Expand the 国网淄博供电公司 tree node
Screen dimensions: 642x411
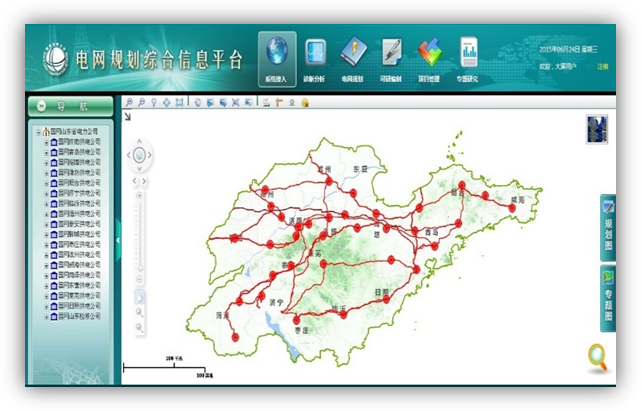click(46, 163)
